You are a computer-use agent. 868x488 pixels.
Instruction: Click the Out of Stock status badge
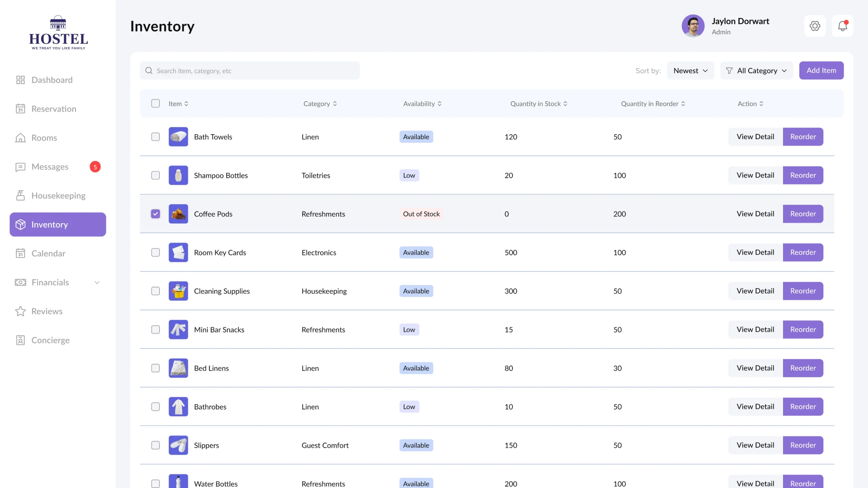point(421,214)
